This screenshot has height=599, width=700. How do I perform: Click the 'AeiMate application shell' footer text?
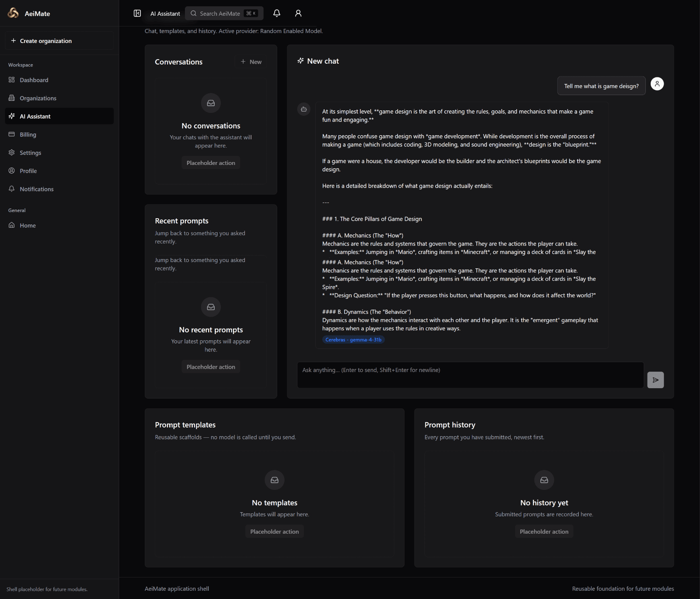(177, 589)
